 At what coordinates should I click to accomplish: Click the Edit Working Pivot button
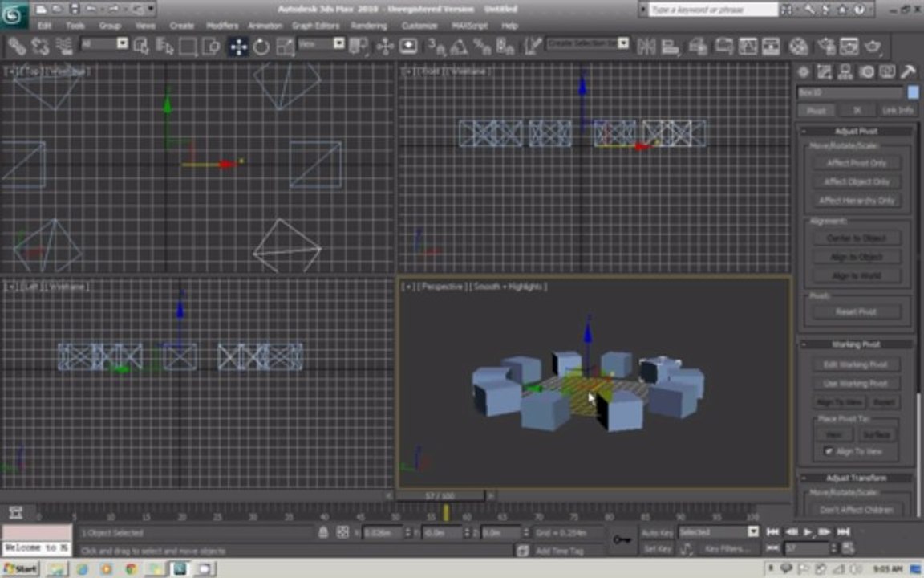tap(857, 364)
